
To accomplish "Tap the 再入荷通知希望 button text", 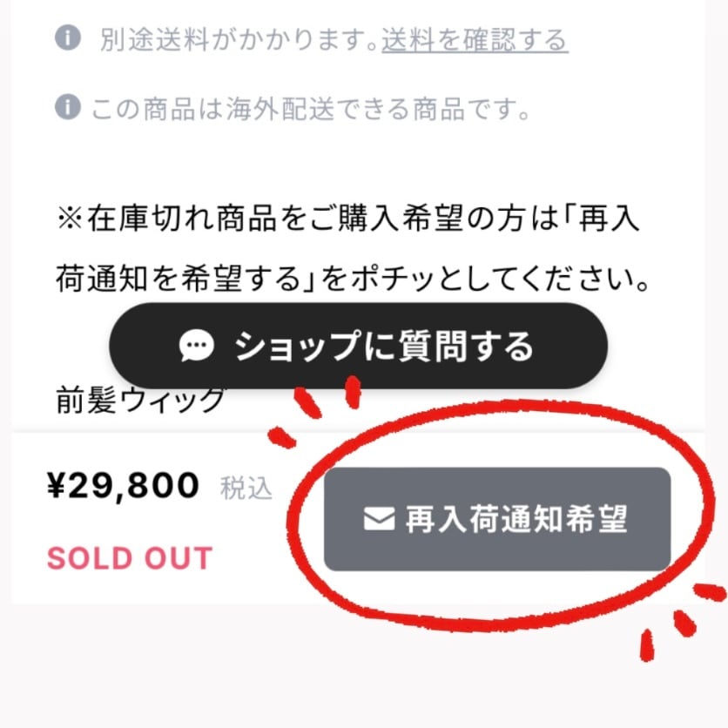I will [x=516, y=520].
